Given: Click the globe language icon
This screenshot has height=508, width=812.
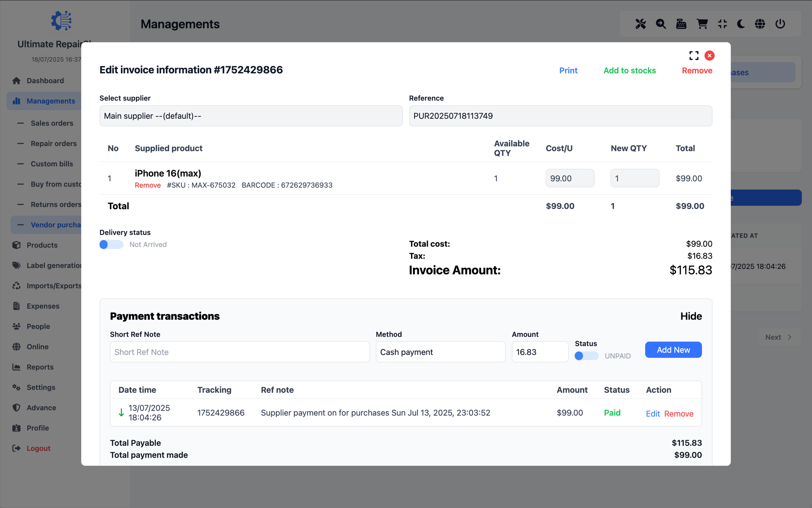Looking at the screenshot, I should (x=760, y=24).
